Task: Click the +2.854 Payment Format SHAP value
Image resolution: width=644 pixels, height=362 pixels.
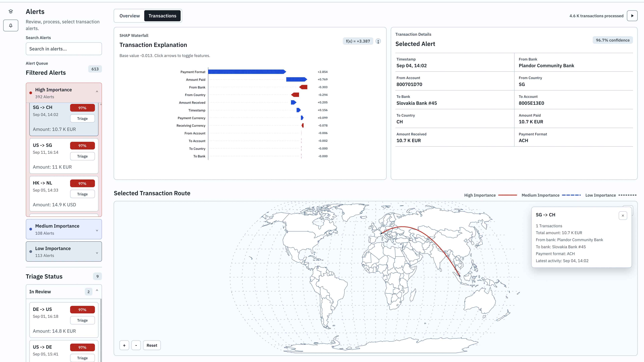Action: 323,72
